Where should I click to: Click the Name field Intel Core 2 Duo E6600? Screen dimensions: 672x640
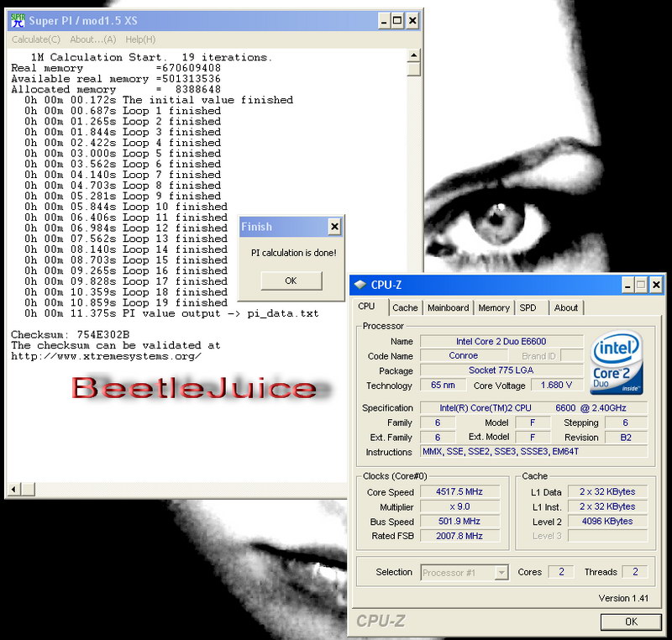pyautogui.click(x=501, y=342)
